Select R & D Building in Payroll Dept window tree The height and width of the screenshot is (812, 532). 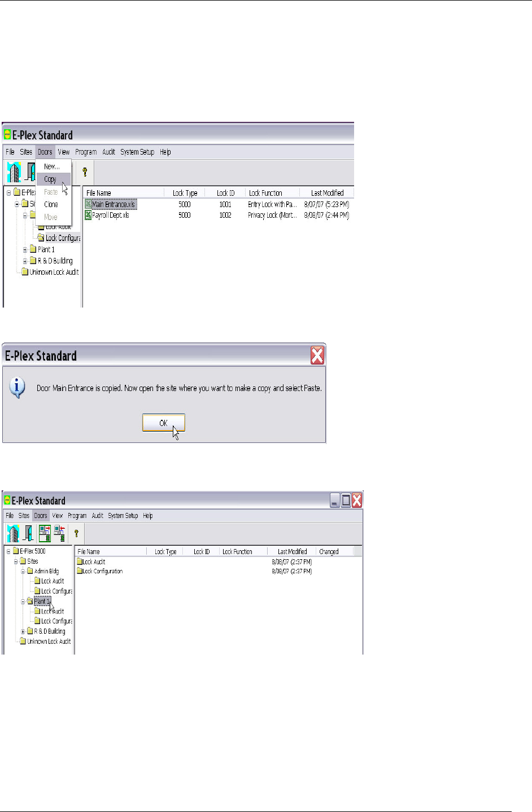[x=51, y=261]
